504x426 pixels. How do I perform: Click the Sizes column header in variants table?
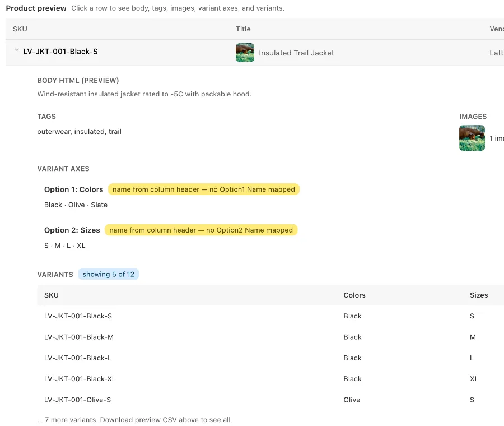479,295
